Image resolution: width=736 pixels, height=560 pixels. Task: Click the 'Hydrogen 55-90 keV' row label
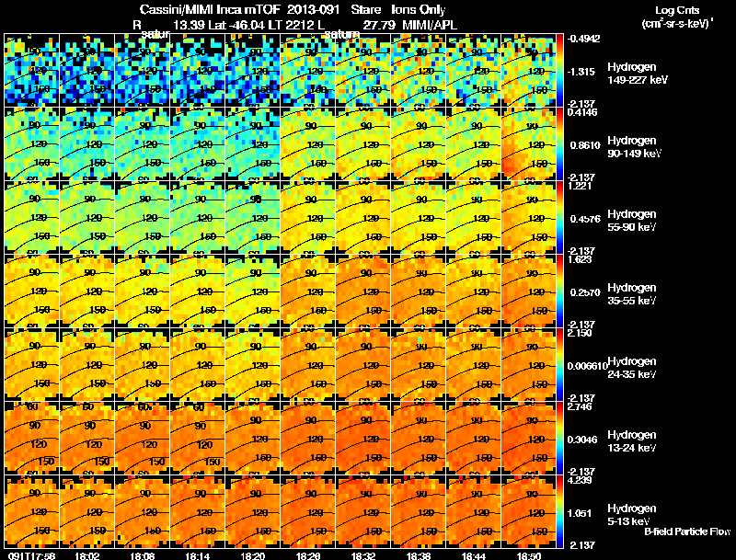point(631,221)
